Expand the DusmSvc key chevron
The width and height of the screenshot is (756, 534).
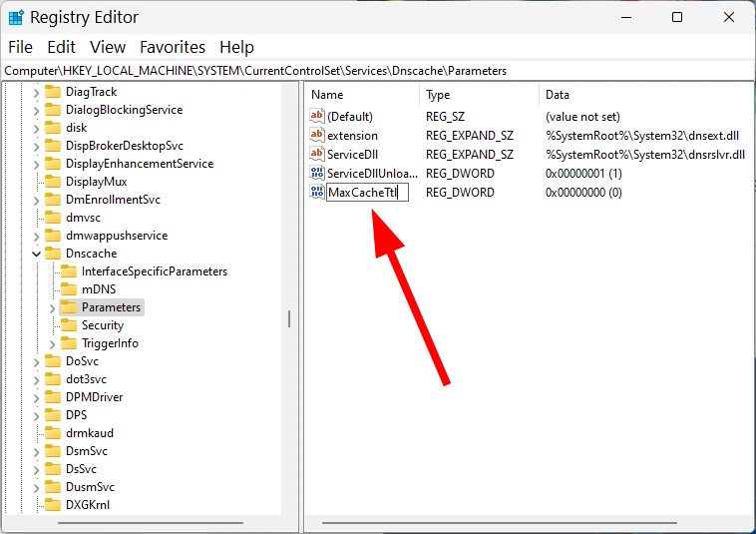[36, 487]
